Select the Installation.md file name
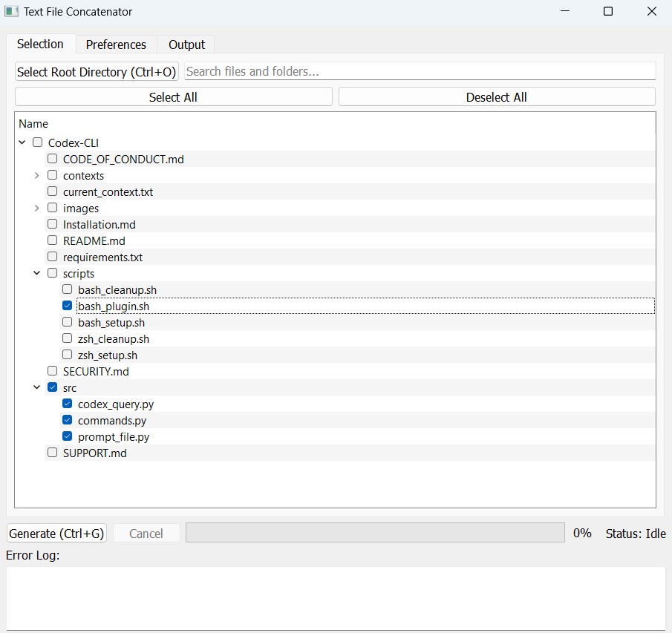 100,224
